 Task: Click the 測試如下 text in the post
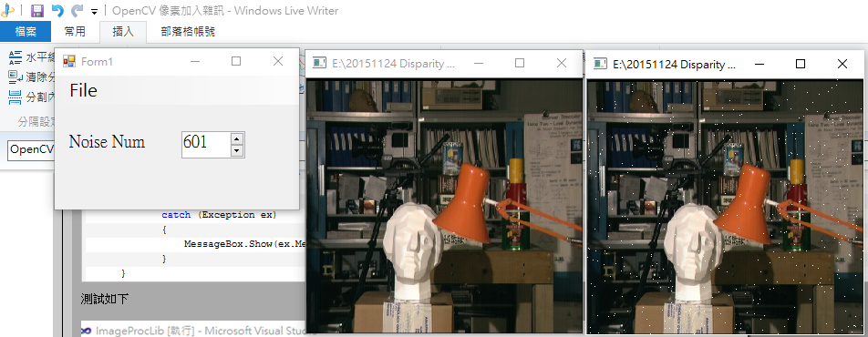click(104, 300)
